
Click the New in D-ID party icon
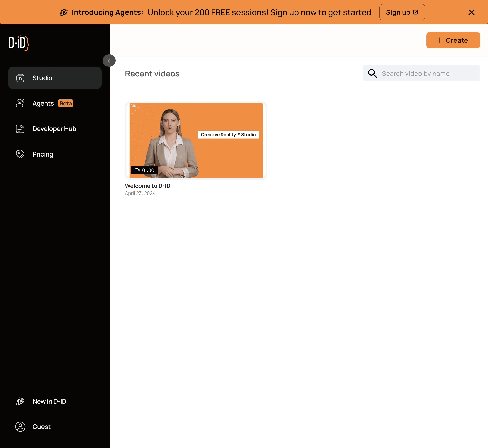[20, 401]
